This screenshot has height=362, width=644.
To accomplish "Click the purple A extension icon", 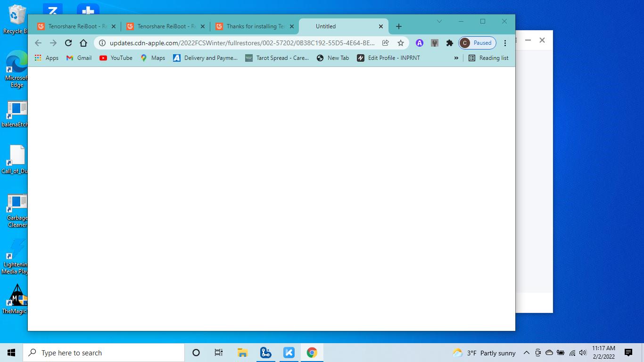I will [x=419, y=43].
